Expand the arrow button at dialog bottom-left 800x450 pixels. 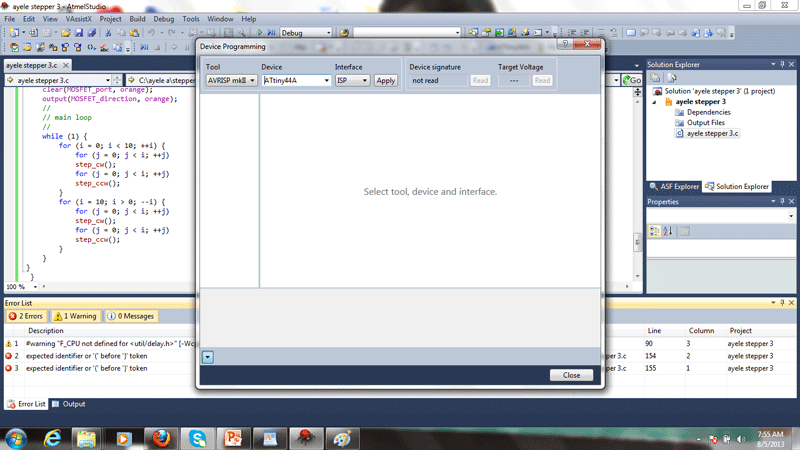tap(208, 357)
